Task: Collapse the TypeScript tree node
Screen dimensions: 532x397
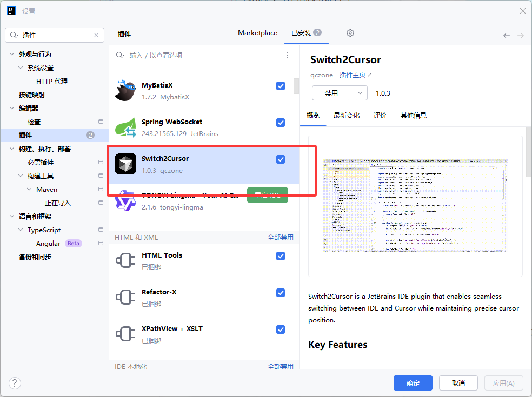Action: 21,230
